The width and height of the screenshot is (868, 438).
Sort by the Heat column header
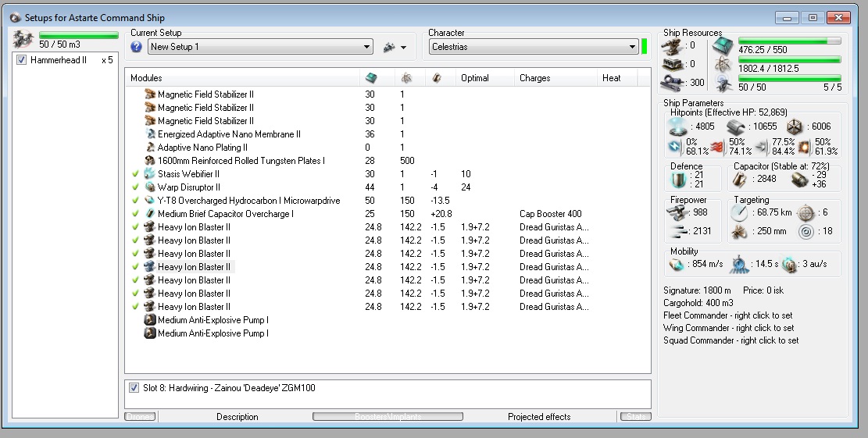[x=617, y=78]
